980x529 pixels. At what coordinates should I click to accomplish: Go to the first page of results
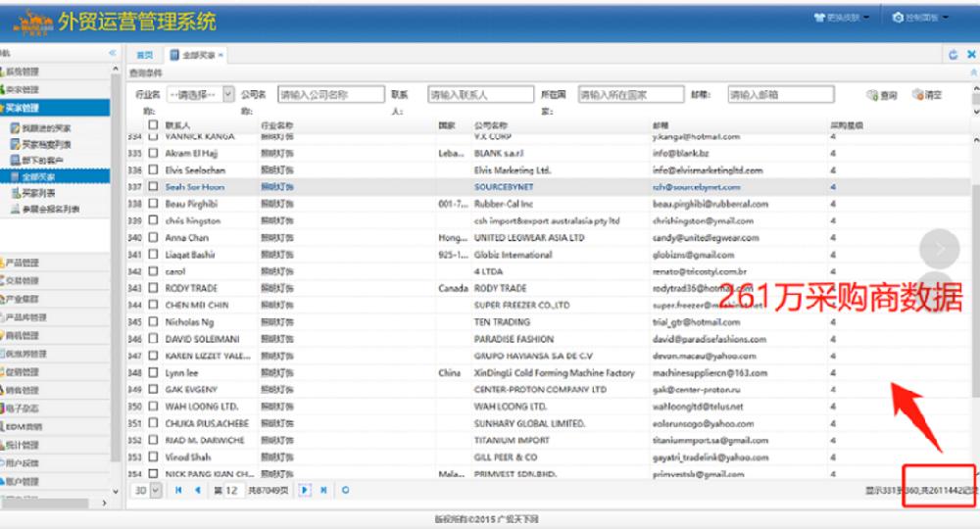click(178, 490)
